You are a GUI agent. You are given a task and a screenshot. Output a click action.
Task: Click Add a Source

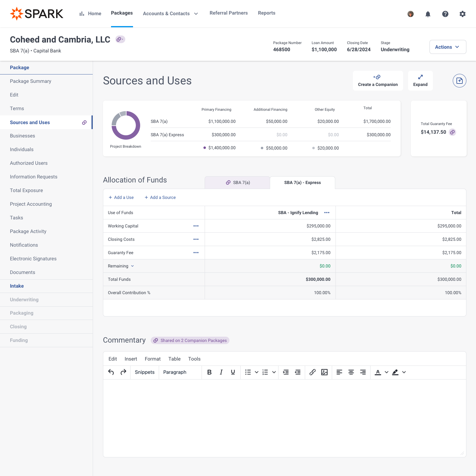[160, 197]
